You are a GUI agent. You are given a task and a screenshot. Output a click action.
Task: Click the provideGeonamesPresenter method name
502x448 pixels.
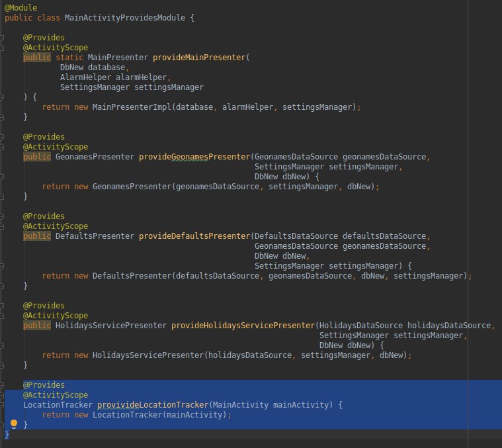click(194, 157)
